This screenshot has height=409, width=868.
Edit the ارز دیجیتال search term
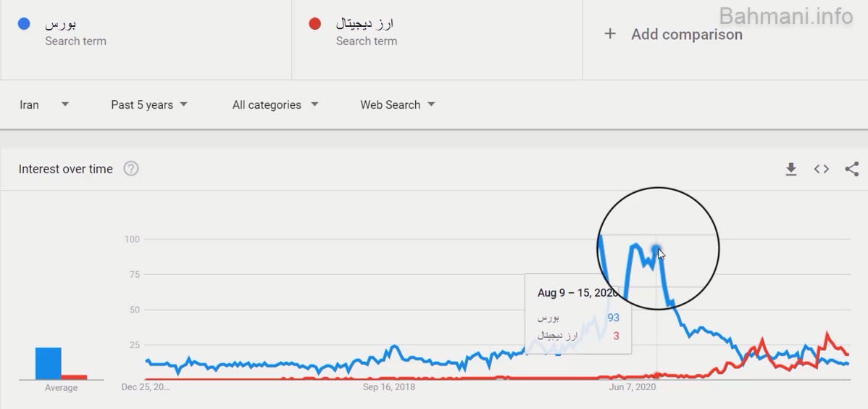point(364,24)
